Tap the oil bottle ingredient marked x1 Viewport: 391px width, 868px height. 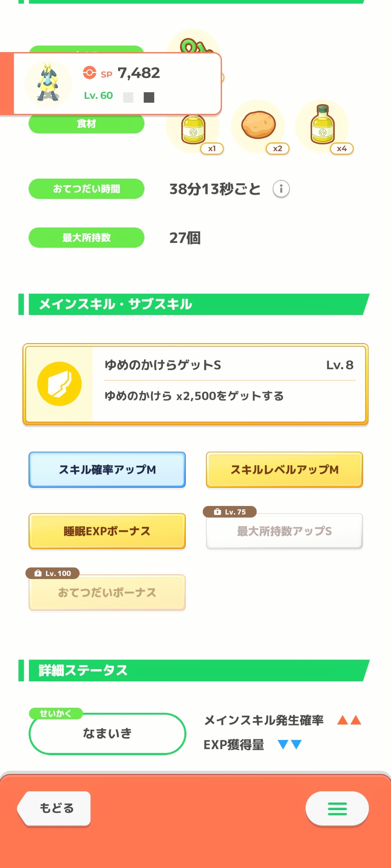point(193,129)
